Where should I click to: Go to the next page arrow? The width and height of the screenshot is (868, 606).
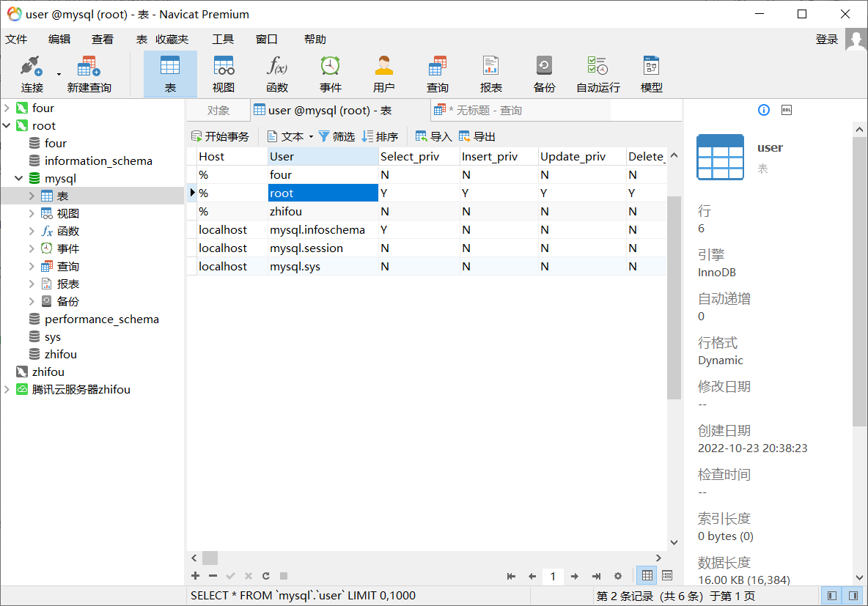point(575,576)
